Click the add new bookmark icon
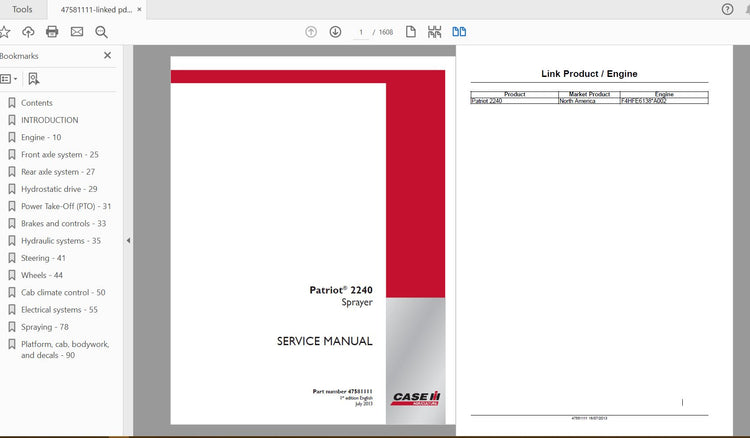Viewport: 750px width, 438px height. (33, 79)
